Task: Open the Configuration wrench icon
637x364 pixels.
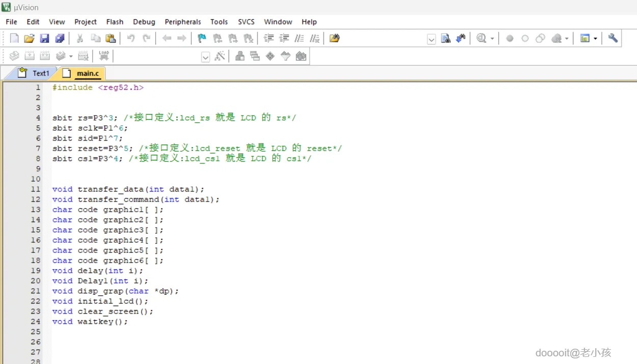Action: pos(613,38)
